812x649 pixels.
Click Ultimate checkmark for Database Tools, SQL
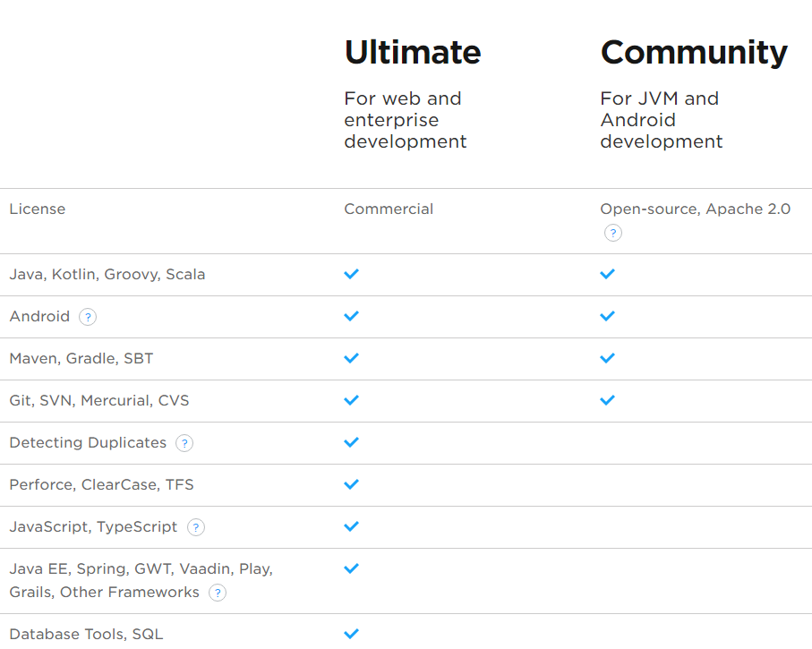351,634
